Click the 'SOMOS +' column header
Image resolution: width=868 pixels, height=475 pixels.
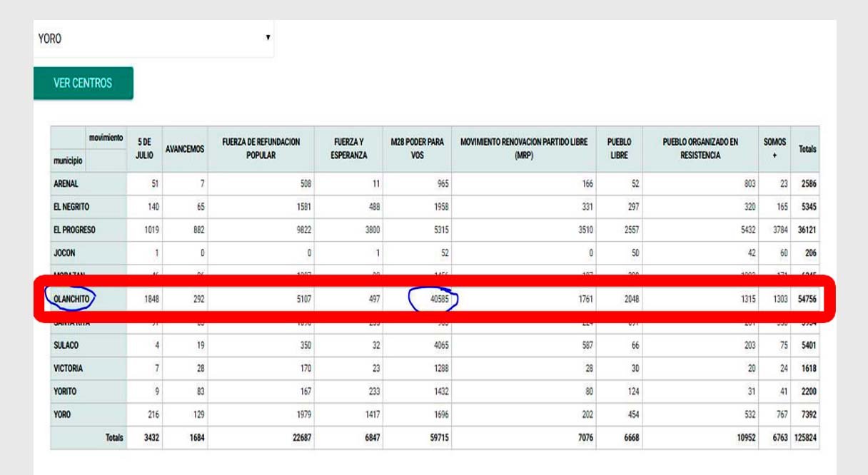point(774,148)
